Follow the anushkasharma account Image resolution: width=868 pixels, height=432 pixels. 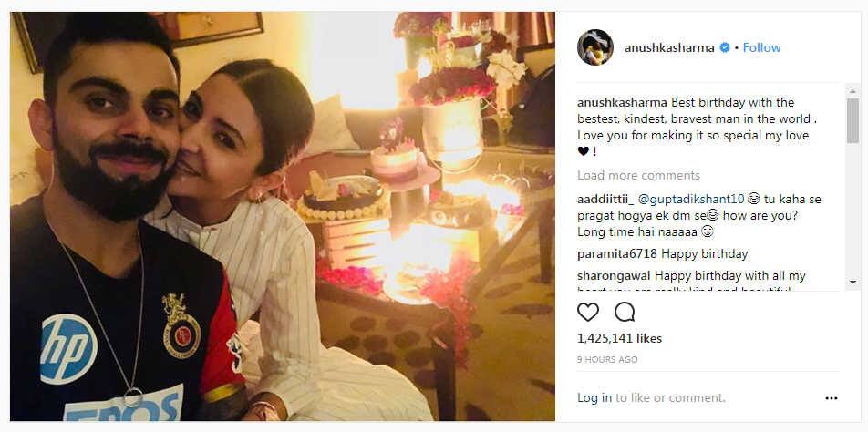coord(761,48)
